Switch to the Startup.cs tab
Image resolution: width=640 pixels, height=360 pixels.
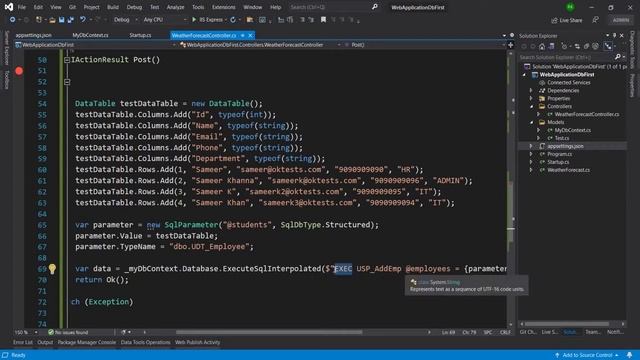(x=140, y=36)
